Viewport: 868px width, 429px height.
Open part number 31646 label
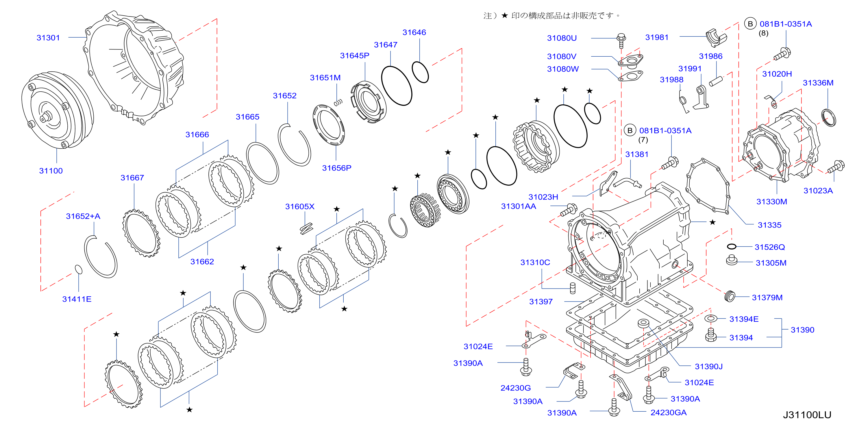click(x=414, y=32)
